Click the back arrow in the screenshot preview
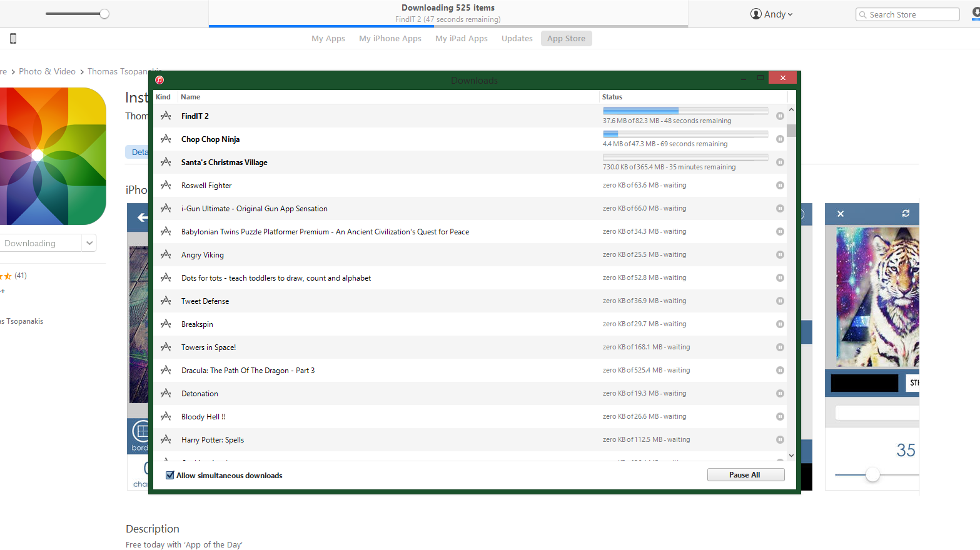This screenshot has width=980, height=550. point(143,217)
